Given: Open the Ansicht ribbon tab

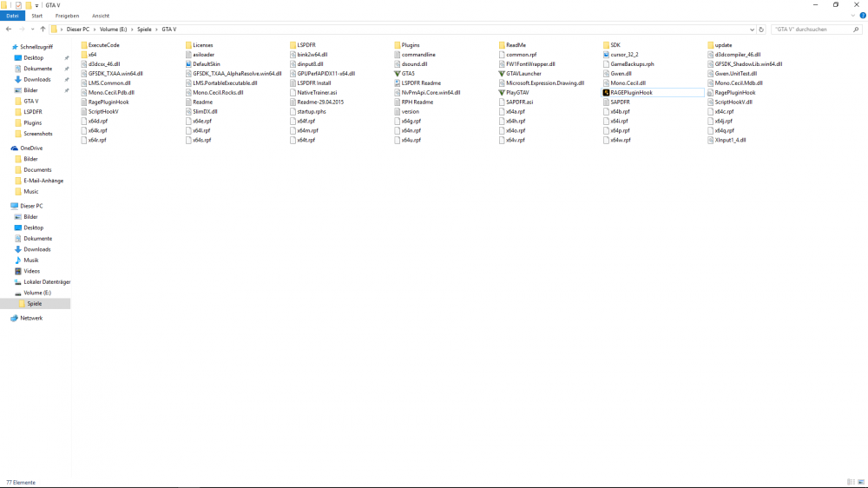Looking at the screenshot, I should [x=101, y=16].
